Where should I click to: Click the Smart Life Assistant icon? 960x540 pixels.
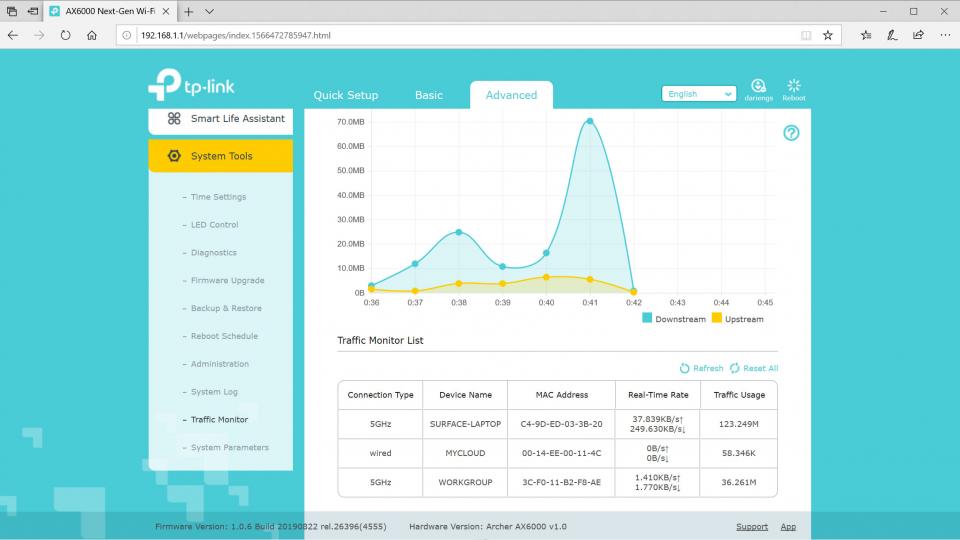pyautogui.click(x=174, y=119)
